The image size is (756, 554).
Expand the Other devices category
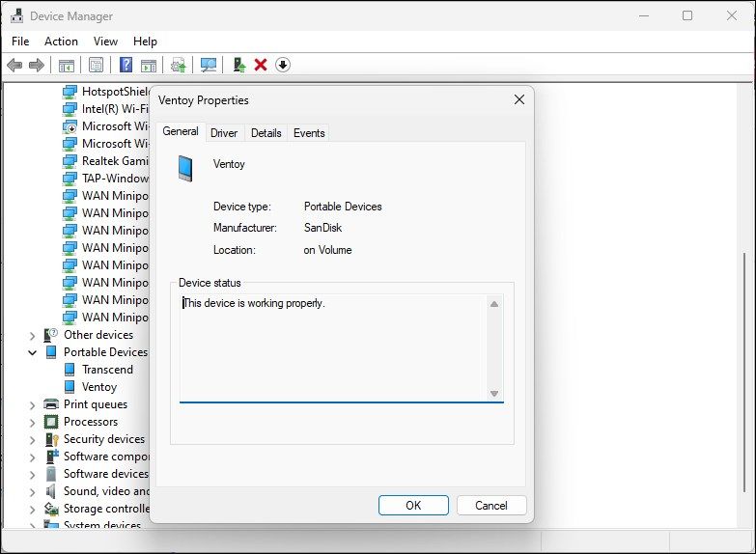(32, 336)
